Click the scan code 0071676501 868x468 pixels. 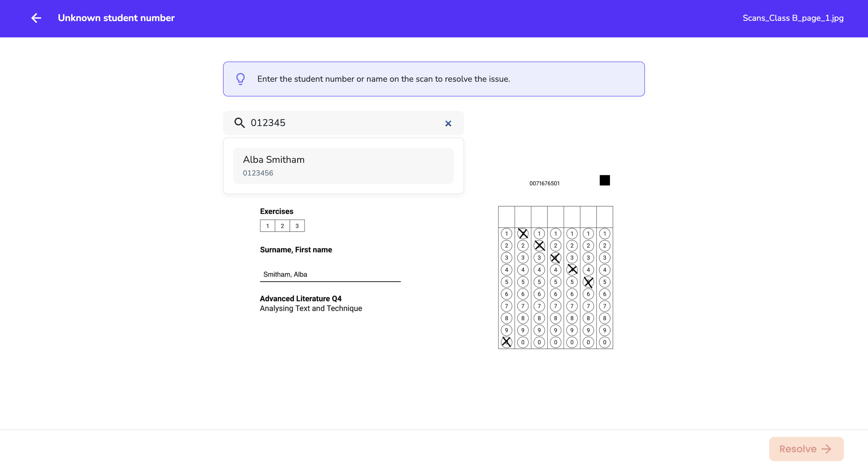click(544, 183)
